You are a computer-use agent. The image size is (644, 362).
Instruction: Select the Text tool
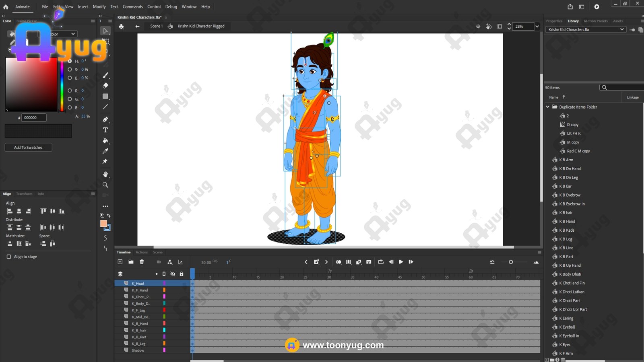click(x=105, y=130)
